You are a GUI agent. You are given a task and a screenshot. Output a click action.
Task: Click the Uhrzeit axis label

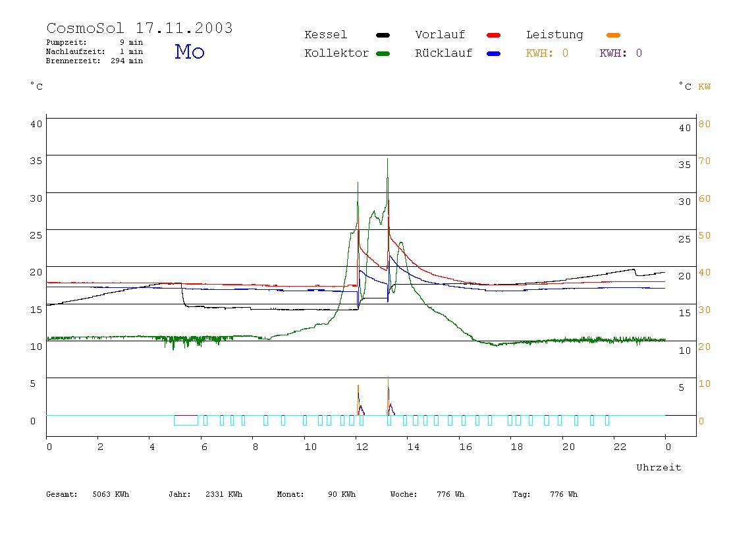[659, 467]
